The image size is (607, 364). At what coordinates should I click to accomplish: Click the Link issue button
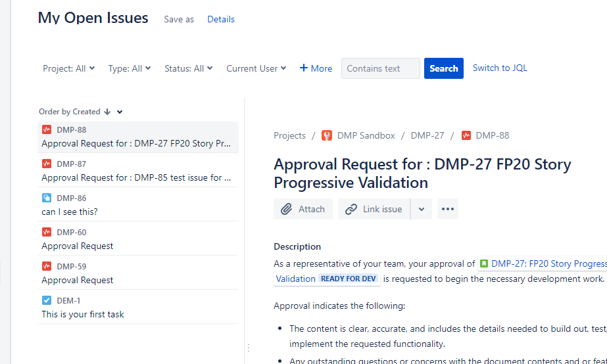(x=374, y=209)
